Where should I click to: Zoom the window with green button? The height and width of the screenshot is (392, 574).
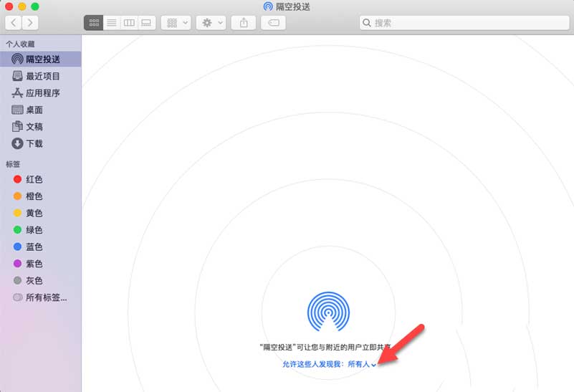tap(35, 6)
